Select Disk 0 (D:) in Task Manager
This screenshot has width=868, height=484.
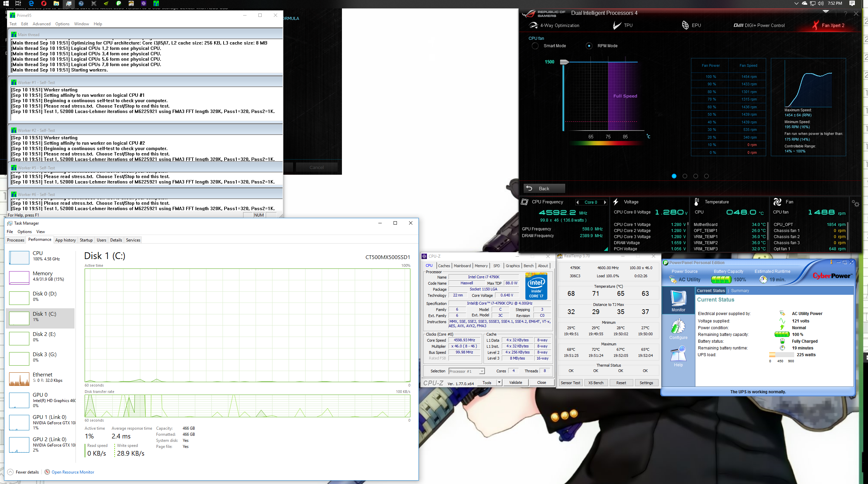pyautogui.click(x=40, y=297)
